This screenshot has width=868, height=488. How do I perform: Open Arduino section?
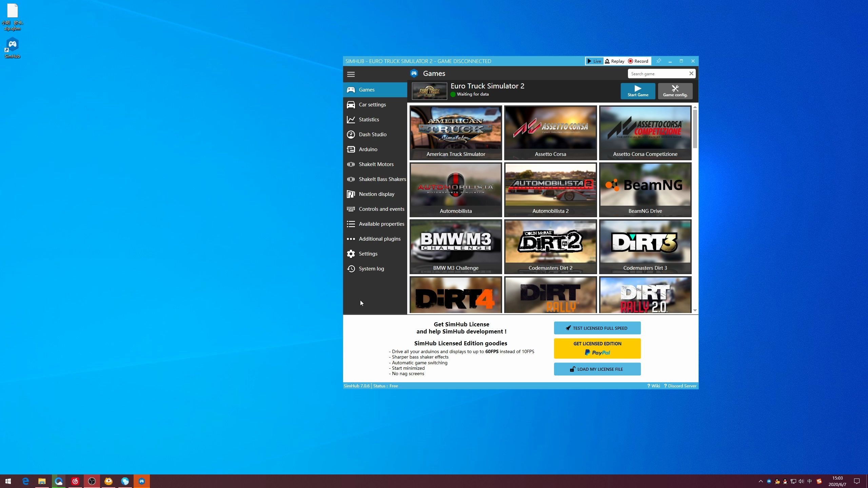[375, 149]
